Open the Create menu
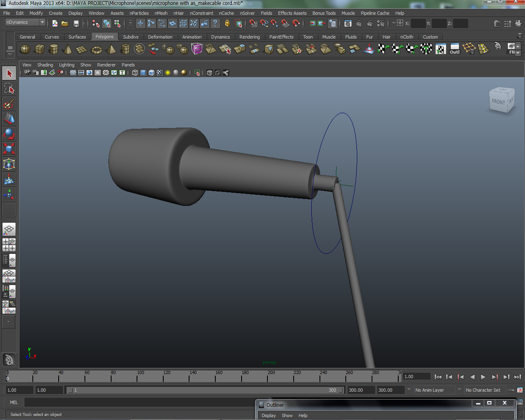The width and height of the screenshot is (525, 420). click(55, 13)
